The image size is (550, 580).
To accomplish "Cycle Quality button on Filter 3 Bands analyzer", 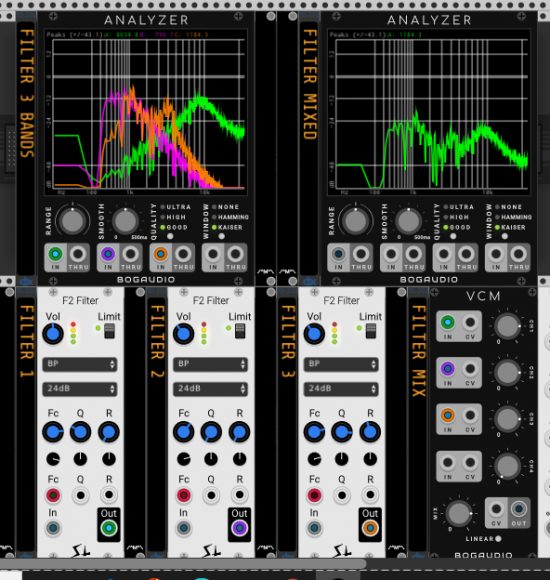I will pyautogui.click(x=170, y=236).
